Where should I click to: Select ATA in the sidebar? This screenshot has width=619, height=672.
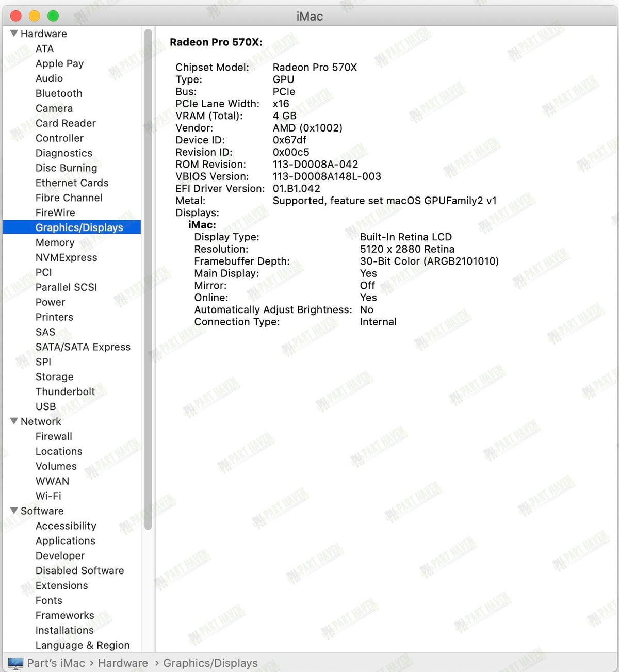tap(44, 48)
